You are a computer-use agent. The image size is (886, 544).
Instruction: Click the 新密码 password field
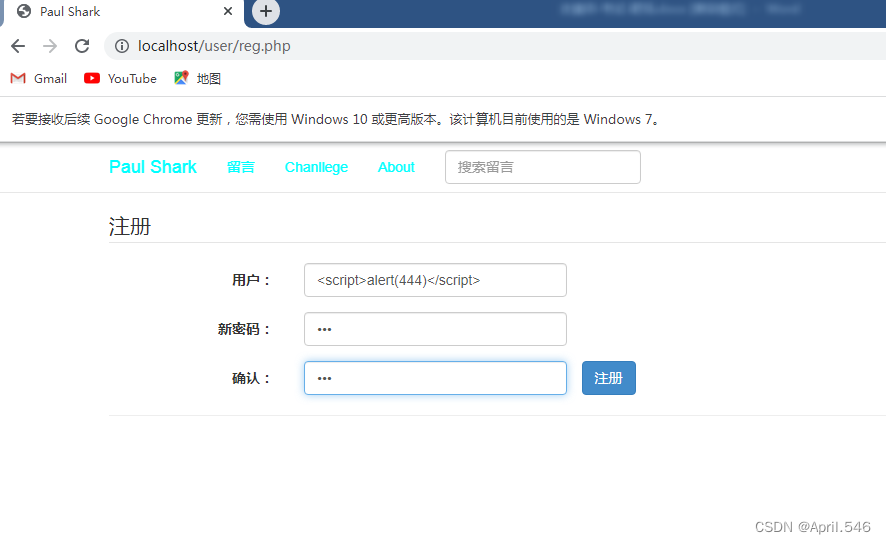point(435,329)
